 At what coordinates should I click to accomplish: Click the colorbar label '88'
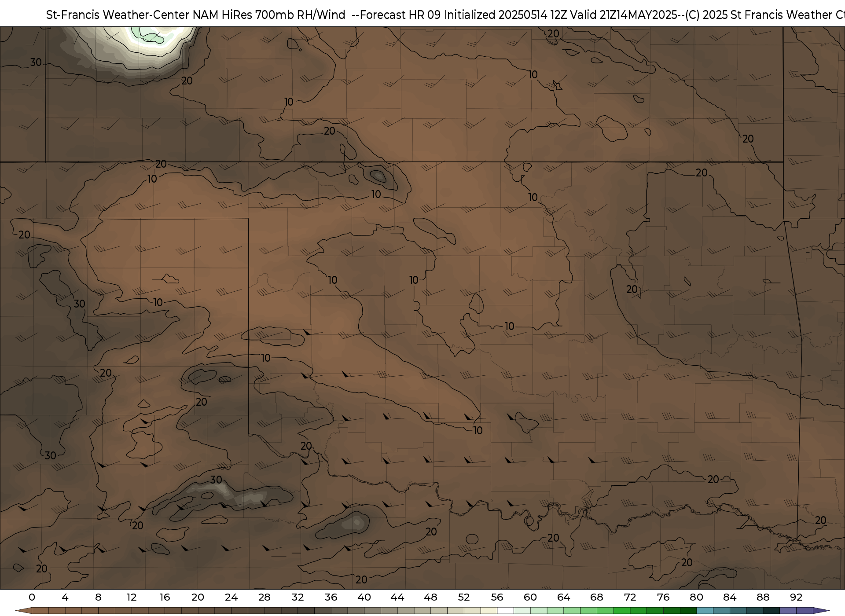pyautogui.click(x=763, y=597)
